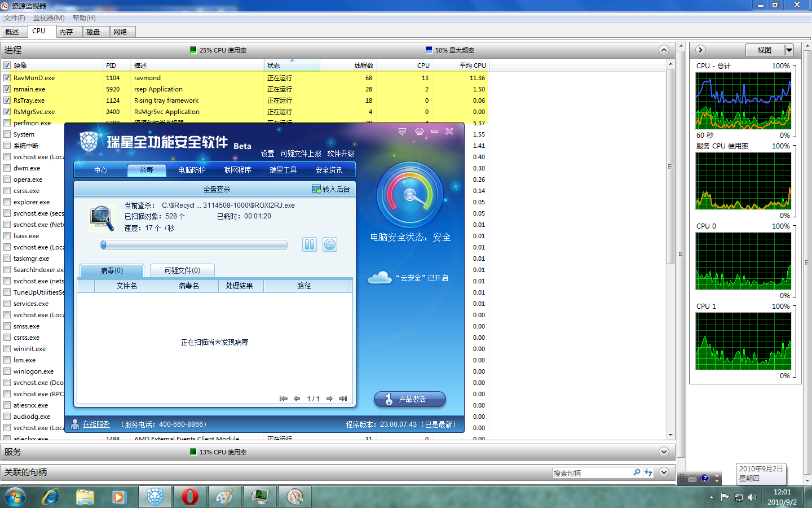Check the System process checkbox
812x508 pixels.
(7, 134)
